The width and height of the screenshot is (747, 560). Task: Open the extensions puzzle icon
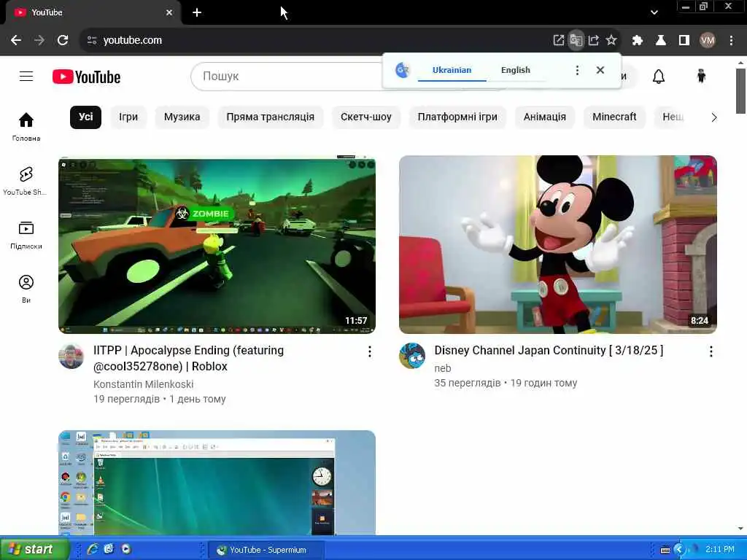click(x=638, y=41)
